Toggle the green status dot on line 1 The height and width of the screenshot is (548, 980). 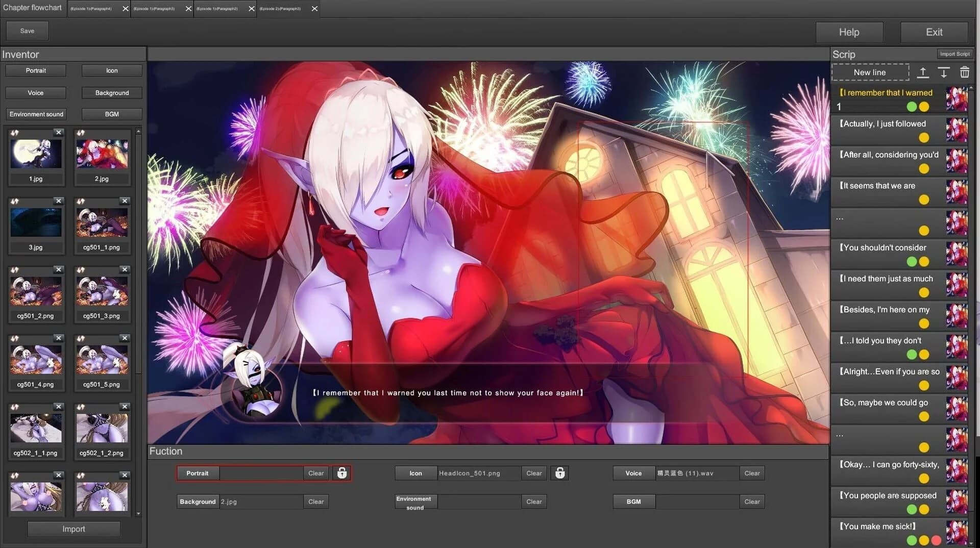(912, 107)
